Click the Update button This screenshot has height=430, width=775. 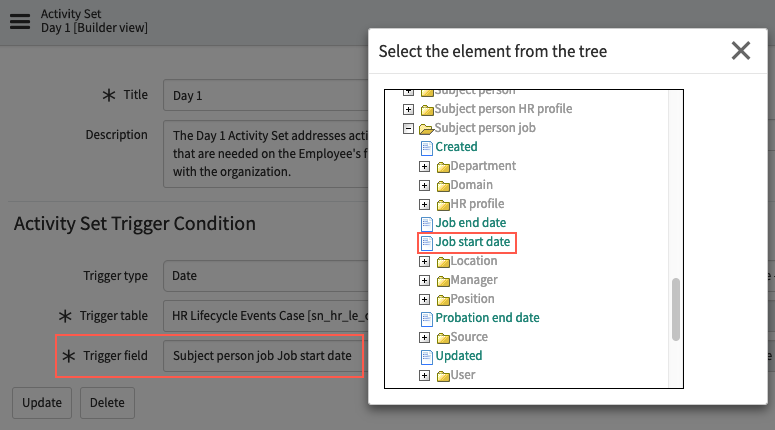(x=42, y=403)
